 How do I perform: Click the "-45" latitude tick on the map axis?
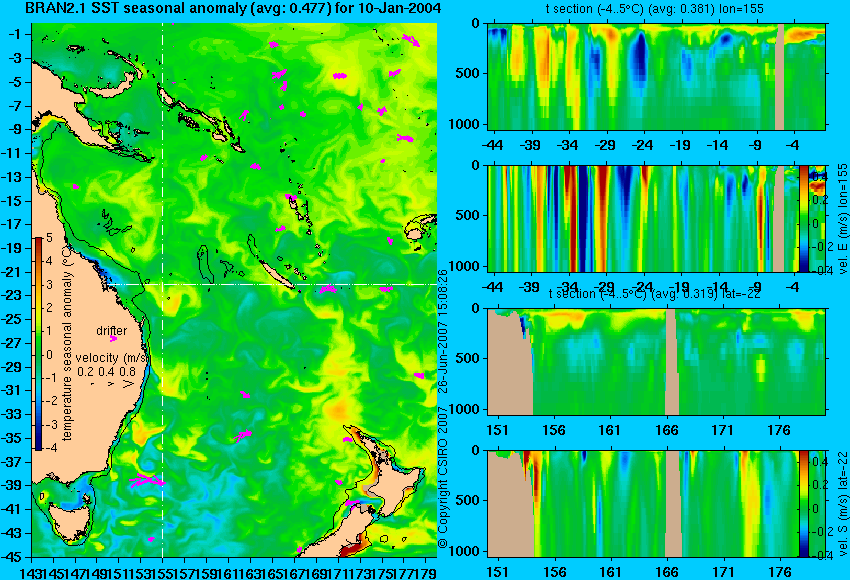coord(12,557)
